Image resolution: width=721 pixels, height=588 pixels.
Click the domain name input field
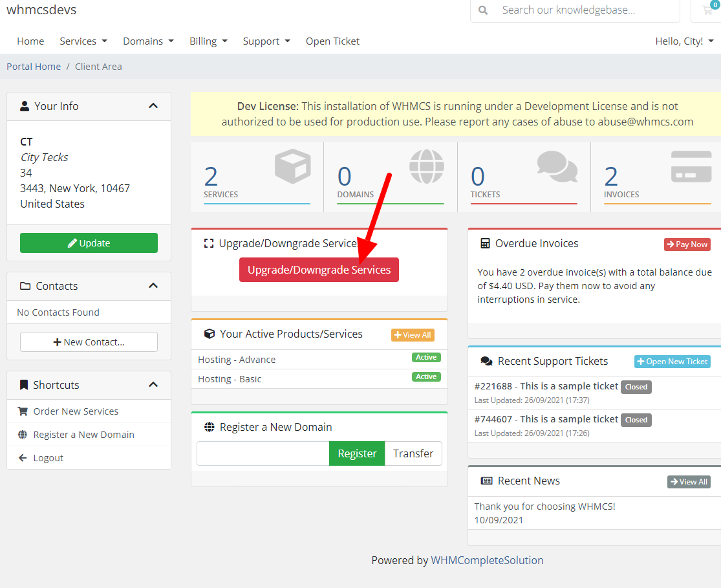point(263,453)
